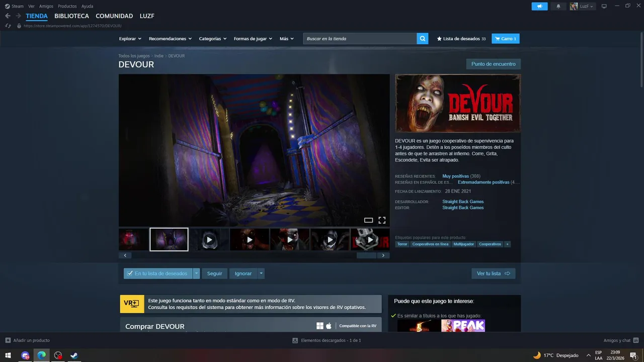The image size is (644, 362).
Task: Click the DEVOUR header capsule image
Action: pyautogui.click(x=458, y=104)
